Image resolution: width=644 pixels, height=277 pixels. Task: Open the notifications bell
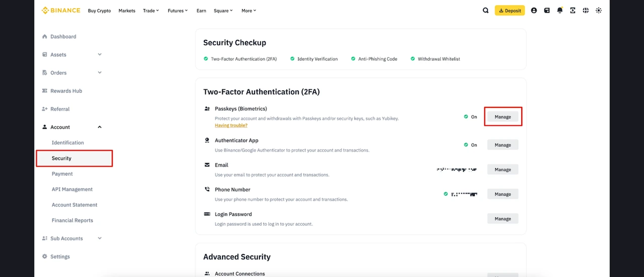click(560, 10)
